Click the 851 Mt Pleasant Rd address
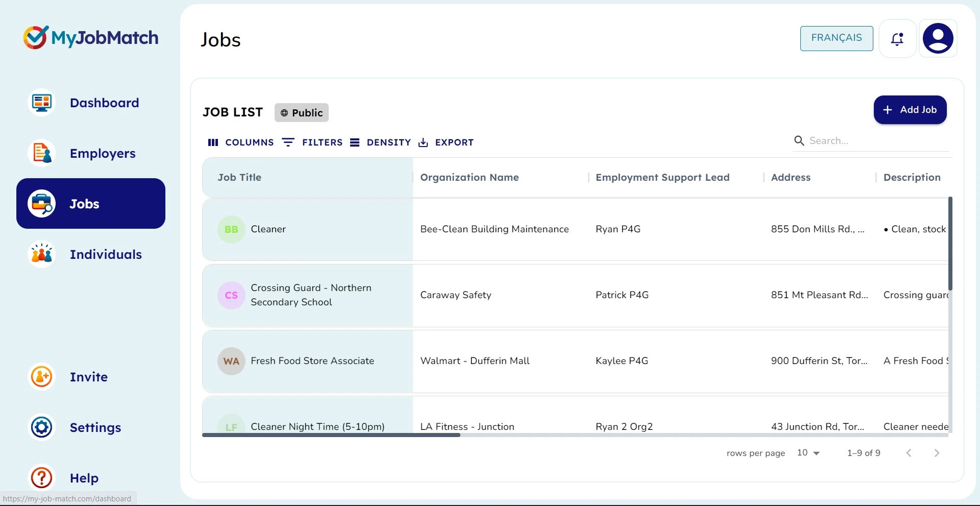The height and width of the screenshot is (506, 980). tap(819, 295)
